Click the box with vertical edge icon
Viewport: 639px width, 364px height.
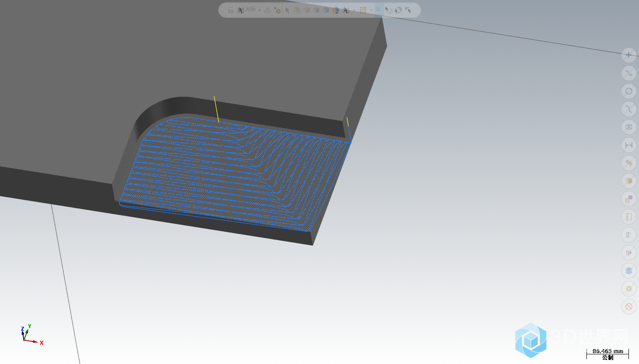[x=307, y=10]
